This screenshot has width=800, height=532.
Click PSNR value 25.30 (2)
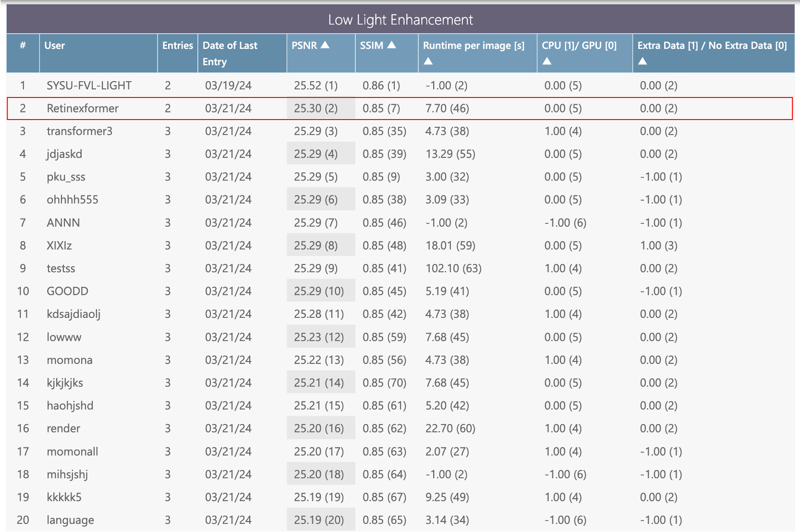(316, 109)
